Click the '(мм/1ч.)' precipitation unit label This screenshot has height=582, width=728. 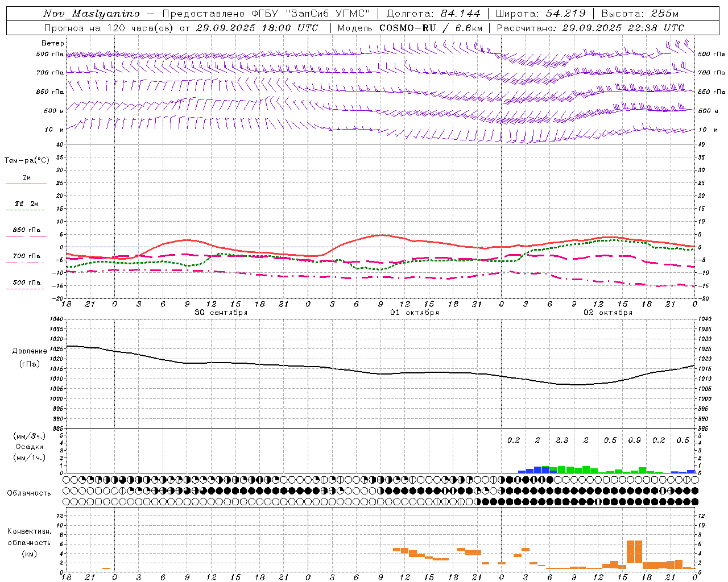29,458
